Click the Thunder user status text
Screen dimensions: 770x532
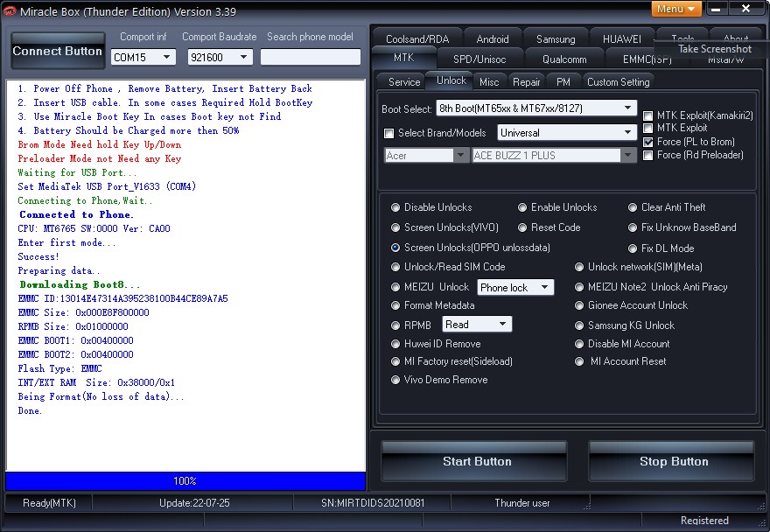click(522, 503)
